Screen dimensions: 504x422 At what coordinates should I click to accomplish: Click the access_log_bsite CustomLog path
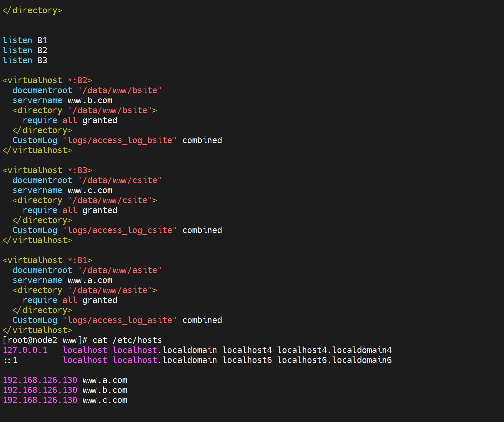click(x=120, y=140)
